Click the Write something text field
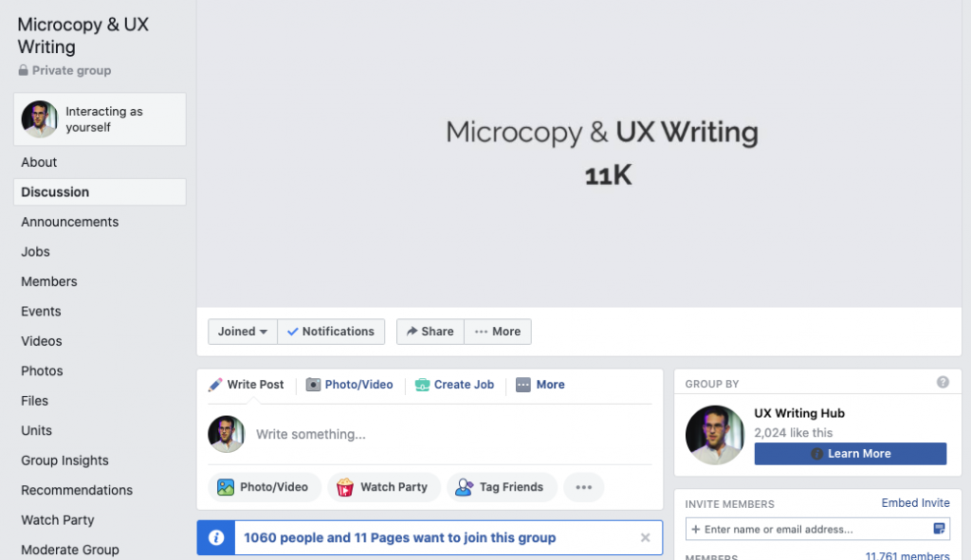The width and height of the screenshot is (971, 560). (x=446, y=434)
